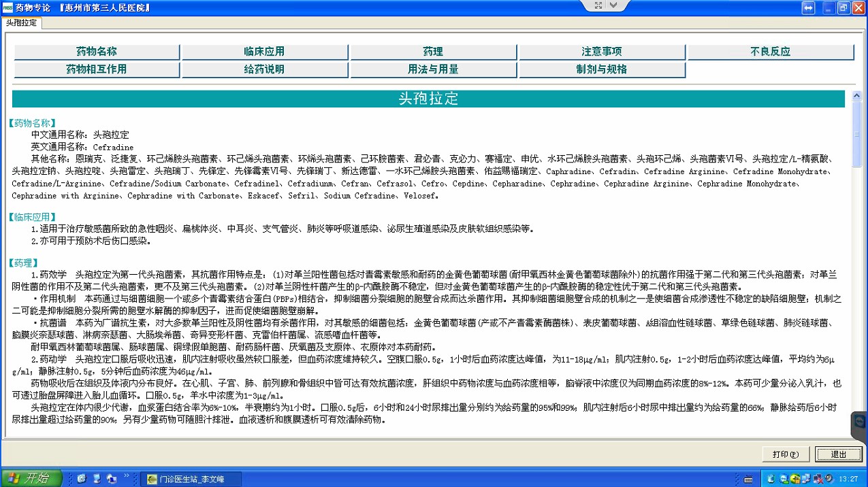Click the vertical scrollbar down arrow
868x487 pixels.
click(x=857, y=433)
